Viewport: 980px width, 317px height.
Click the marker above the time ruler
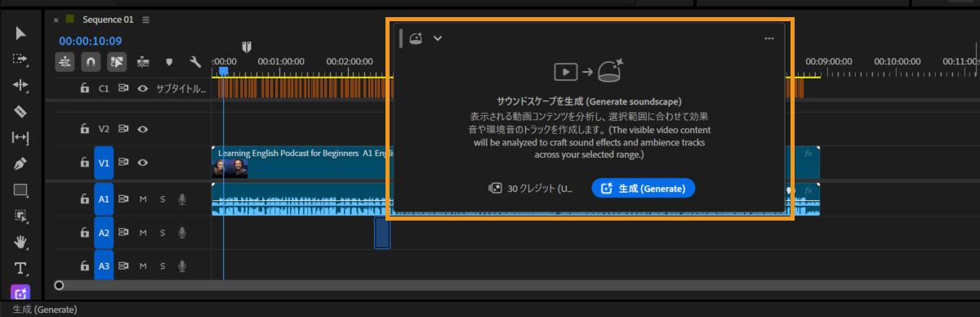pos(246,47)
